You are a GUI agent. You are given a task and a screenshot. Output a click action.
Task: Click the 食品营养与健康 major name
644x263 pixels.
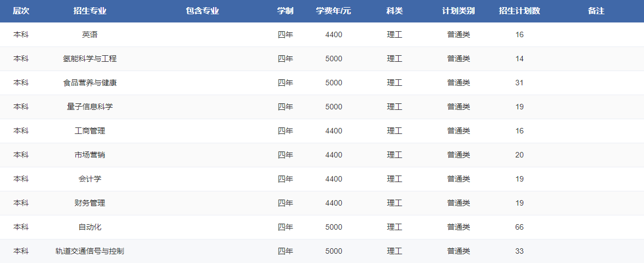[x=90, y=83]
